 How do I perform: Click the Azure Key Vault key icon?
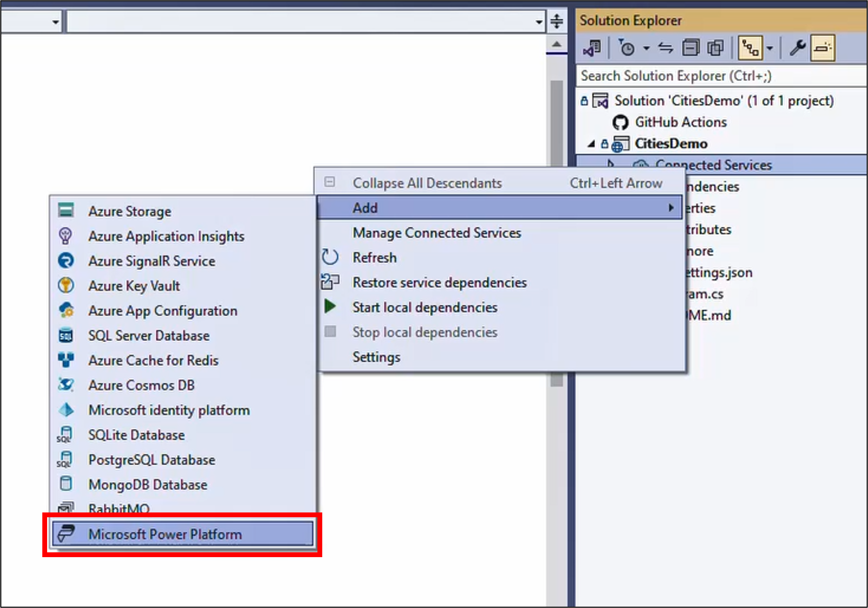tap(66, 285)
